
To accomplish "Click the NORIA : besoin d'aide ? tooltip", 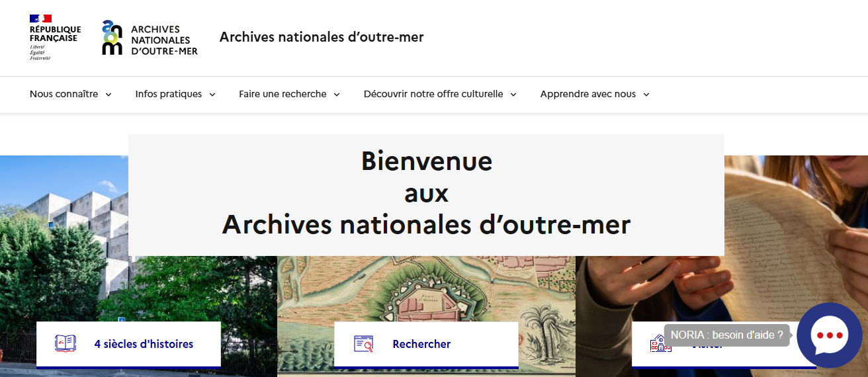I will click(726, 335).
